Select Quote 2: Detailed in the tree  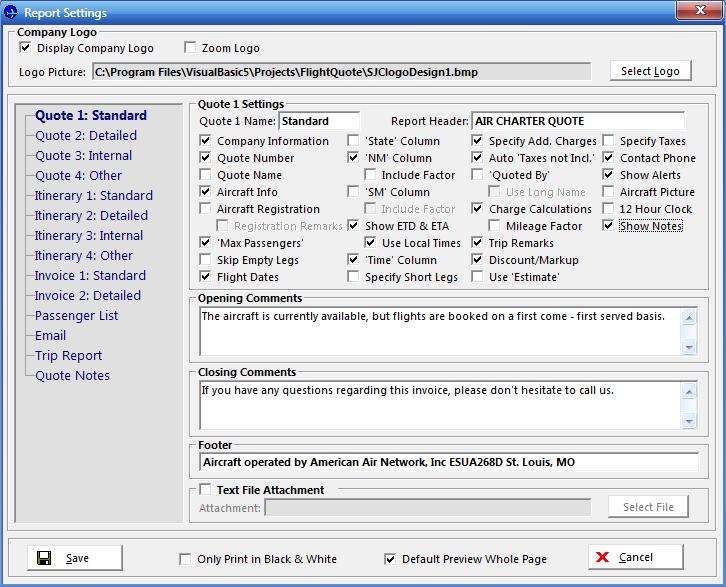coord(86,135)
